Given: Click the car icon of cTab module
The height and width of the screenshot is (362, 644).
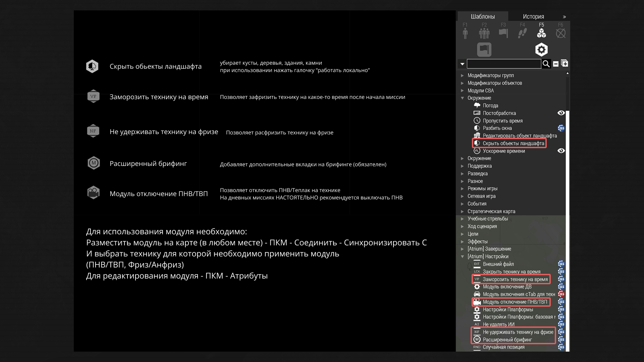Looking at the screenshot, I should [477, 294].
